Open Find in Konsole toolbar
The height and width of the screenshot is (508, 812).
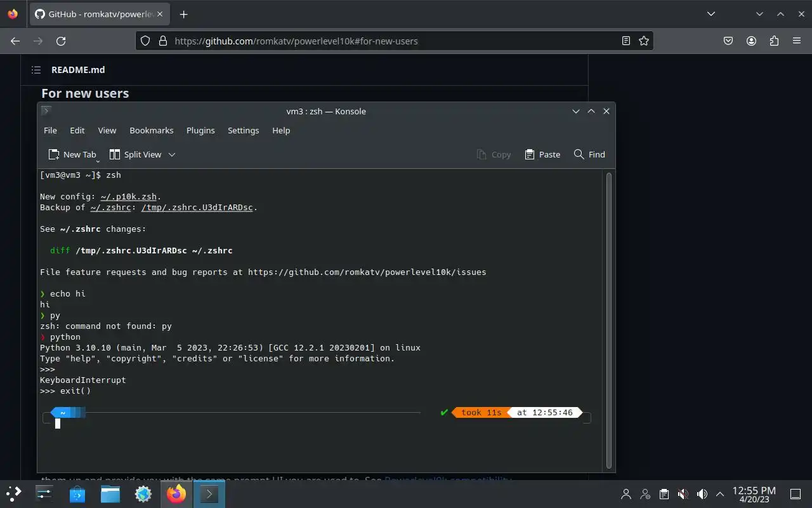pyautogui.click(x=589, y=154)
